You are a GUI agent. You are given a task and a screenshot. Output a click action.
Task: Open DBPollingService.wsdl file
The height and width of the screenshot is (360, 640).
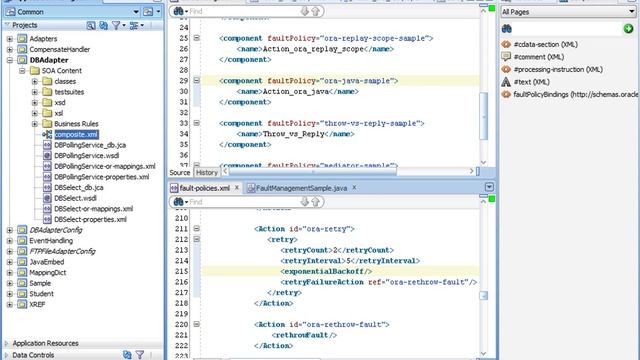point(87,156)
